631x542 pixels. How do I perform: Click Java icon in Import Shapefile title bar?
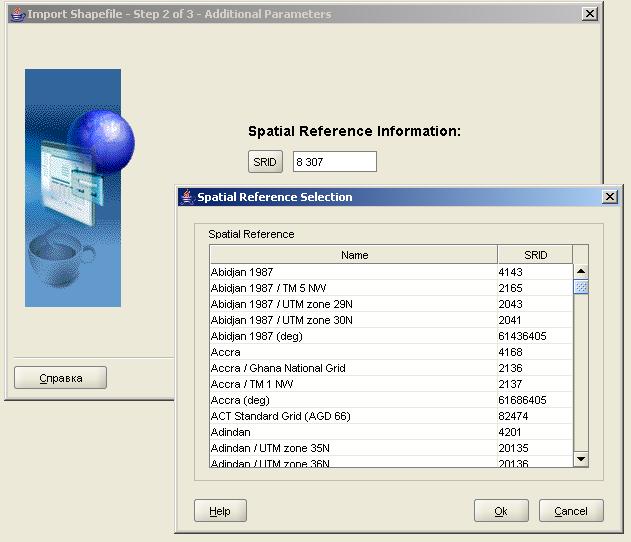pyautogui.click(x=16, y=14)
